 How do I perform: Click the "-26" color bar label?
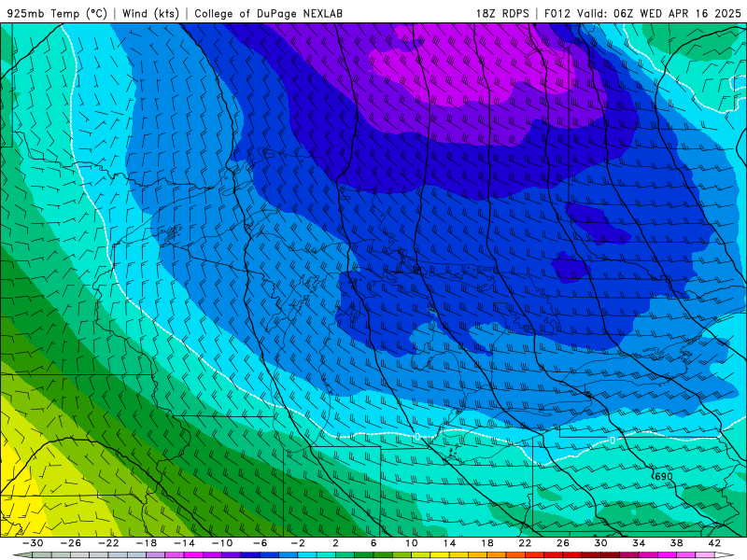71,543
